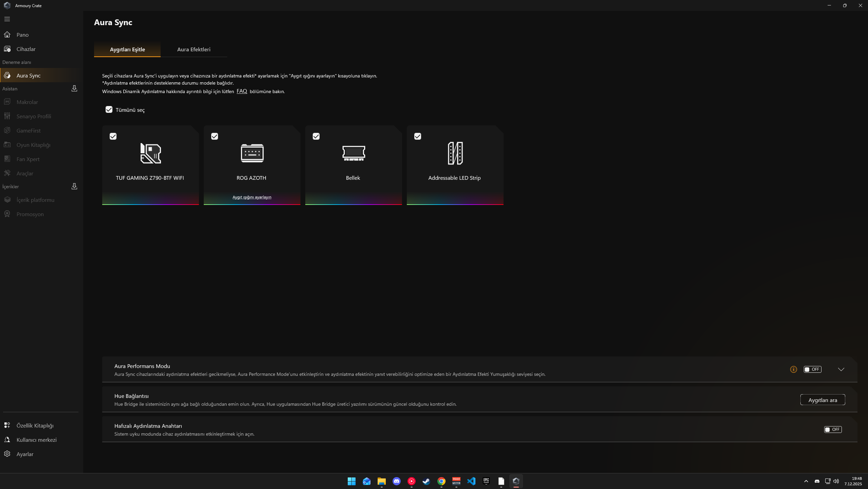Uncheck the TUF GAMING Z790-BTF WIFI checkbox
868x489 pixels.
coord(113,136)
